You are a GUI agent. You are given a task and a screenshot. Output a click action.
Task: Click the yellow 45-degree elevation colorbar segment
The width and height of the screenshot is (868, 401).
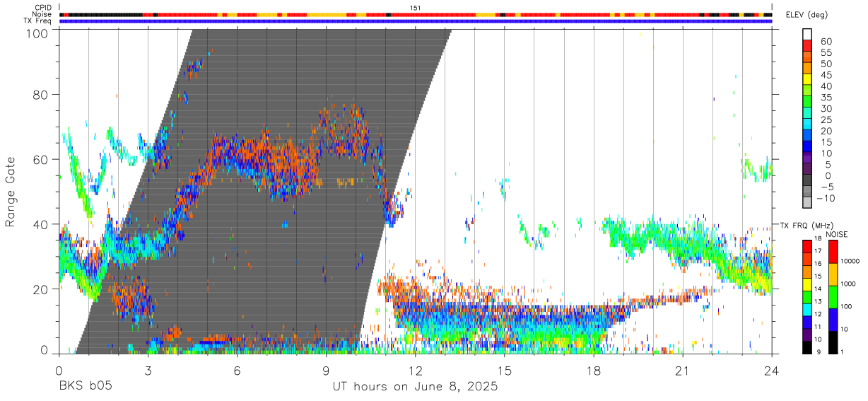(x=808, y=79)
